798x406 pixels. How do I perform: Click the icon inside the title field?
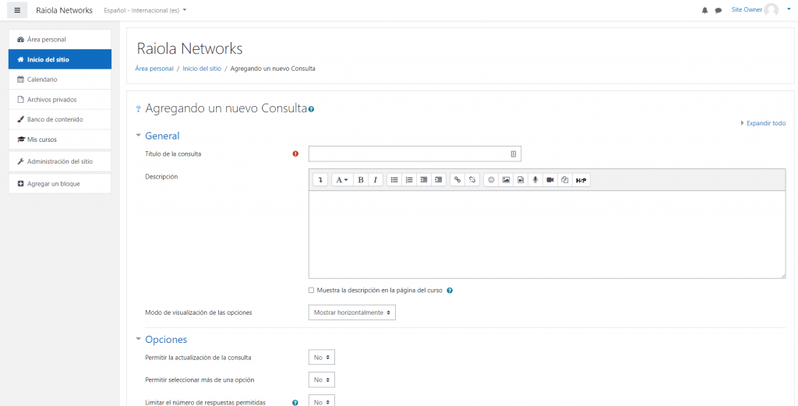point(514,154)
